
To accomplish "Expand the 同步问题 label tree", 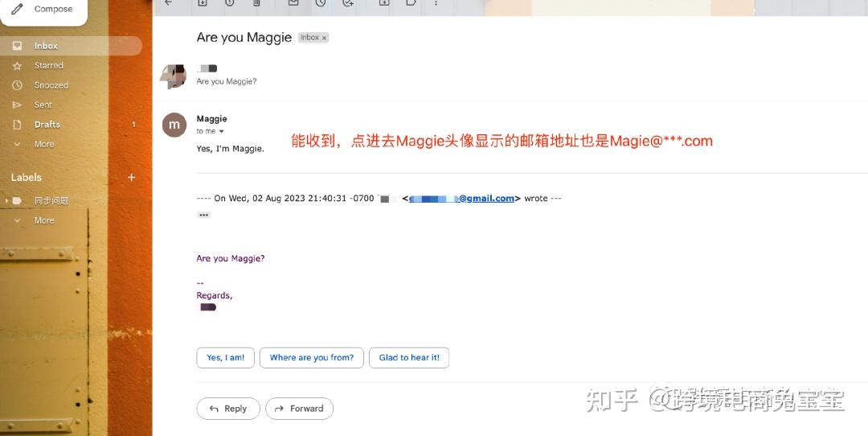I will (x=7, y=201).
